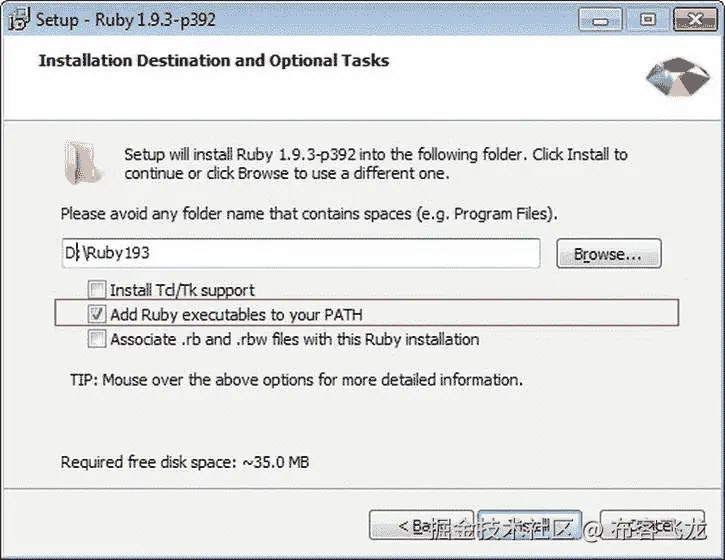
Task: Uncheck Add Ruby executables to your PATH
Action: (x=97, y=314)
